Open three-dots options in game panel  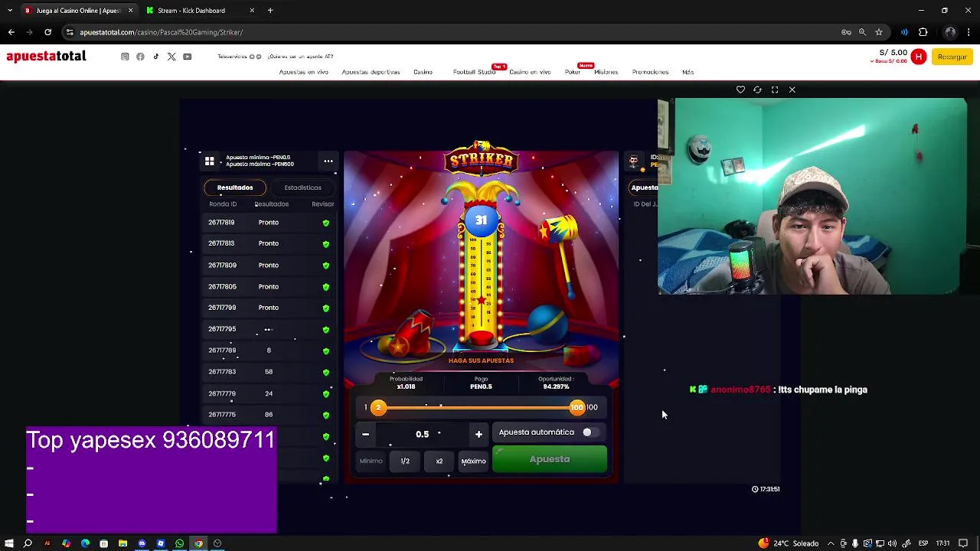point(328,161)
